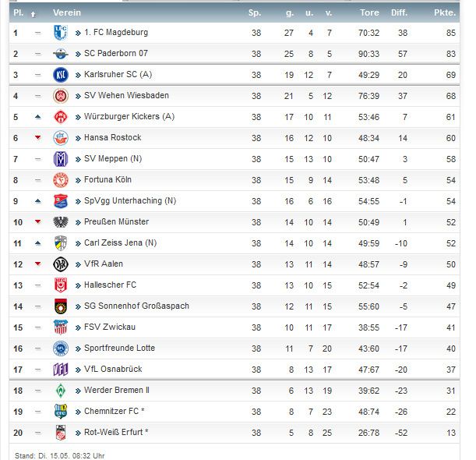Open the Rot-Weiß Erfurt team link
Viewport: 476px width, 460px height.
point(116,432)
